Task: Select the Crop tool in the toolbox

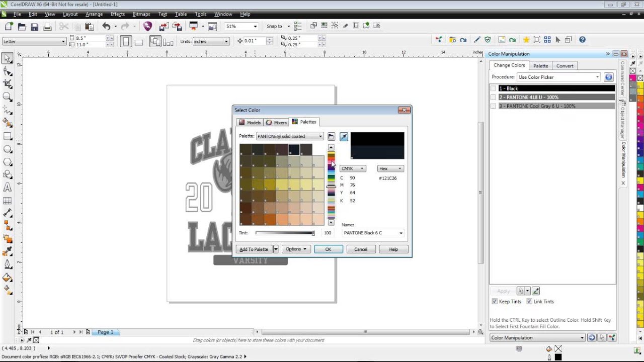Action: pyautogui.click(x=8, y=84)
